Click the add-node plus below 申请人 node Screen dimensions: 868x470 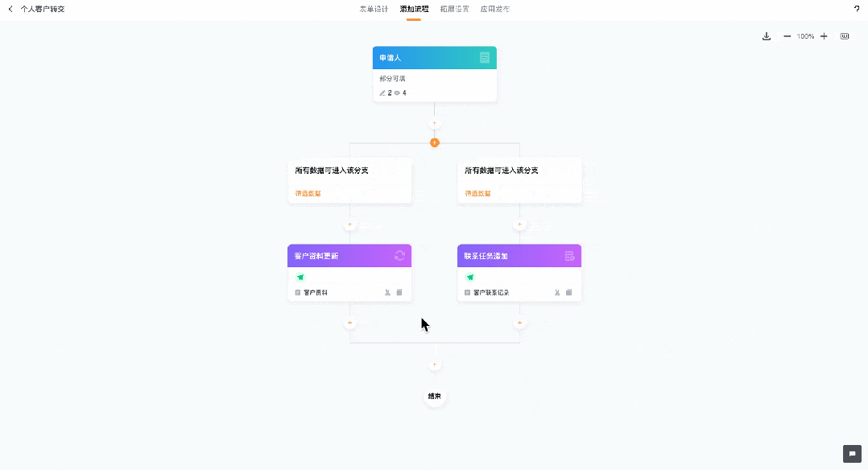435,123
